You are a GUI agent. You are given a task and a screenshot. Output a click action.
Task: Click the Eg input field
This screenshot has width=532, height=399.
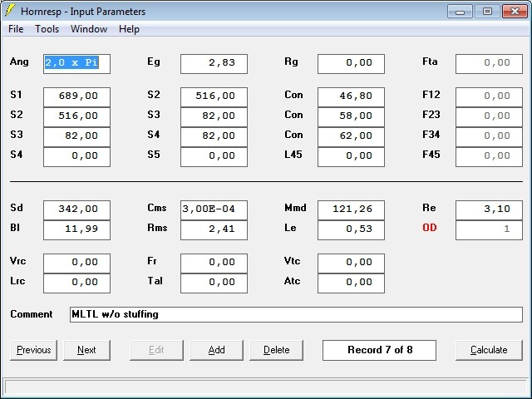(x=214, y=64)
